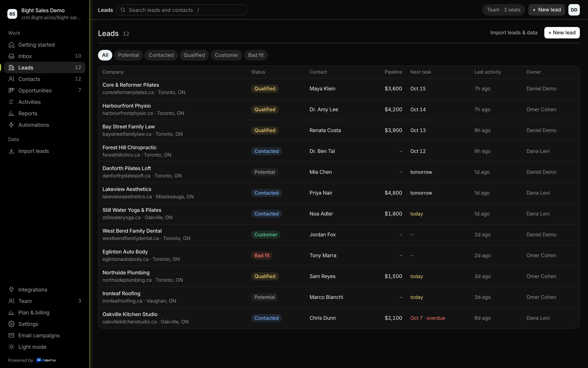Click the Activities list icon
This screenshot has width=588, height=368.
pyautogui.click(x=11, y=102)
